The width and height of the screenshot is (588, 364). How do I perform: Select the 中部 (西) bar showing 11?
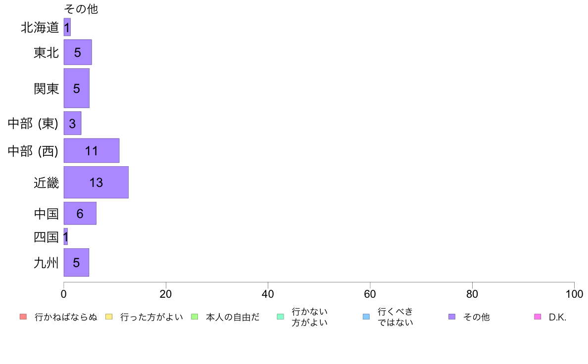[92, 151]
